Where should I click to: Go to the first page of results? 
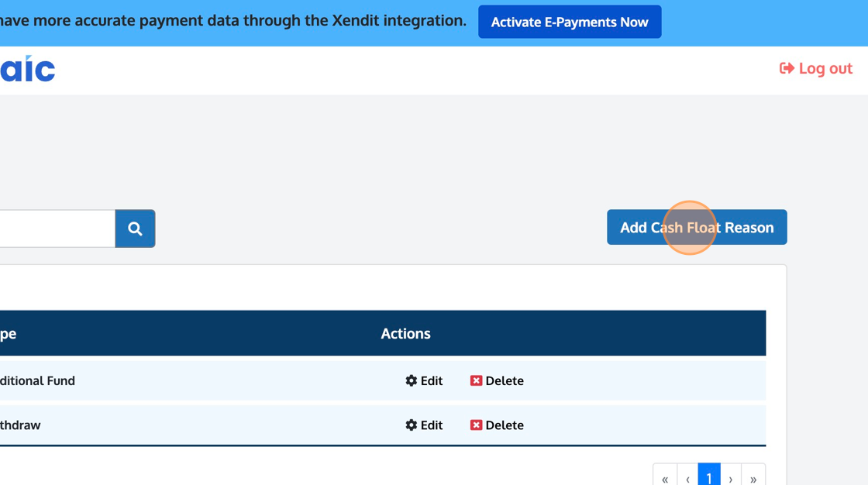(665, 477)
